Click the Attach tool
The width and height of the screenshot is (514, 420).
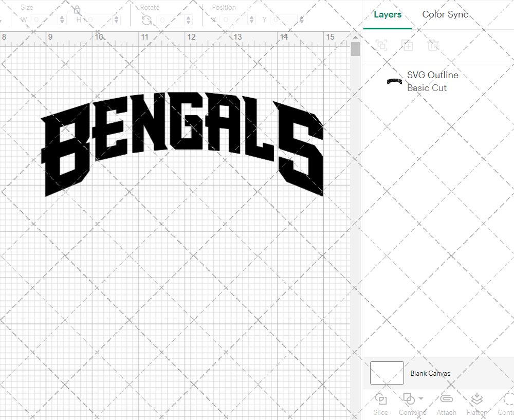(447, 405)
